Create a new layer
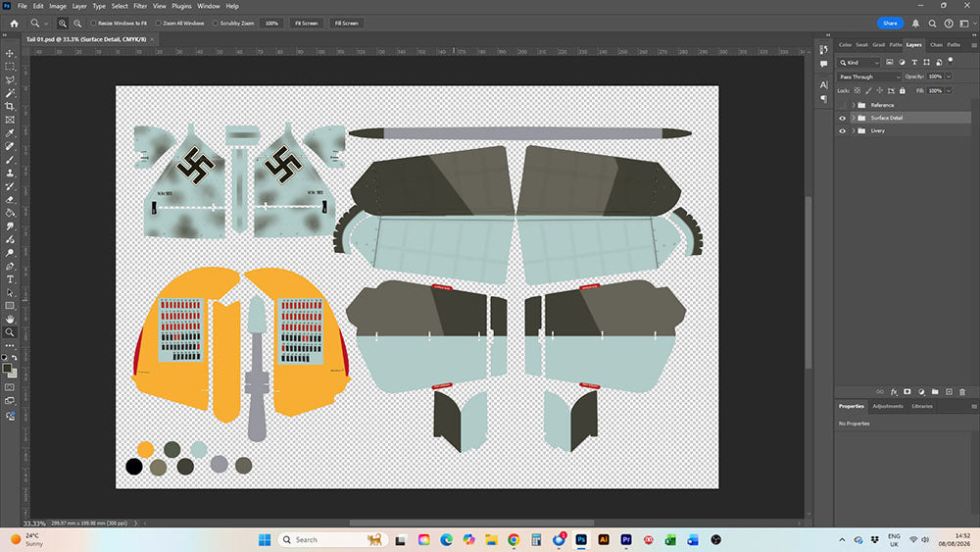 click(949, 392)
